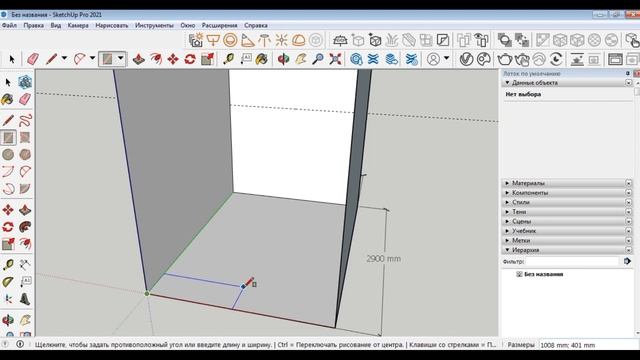
Task: Click the Zoom Extents tool
Action: 335,59
